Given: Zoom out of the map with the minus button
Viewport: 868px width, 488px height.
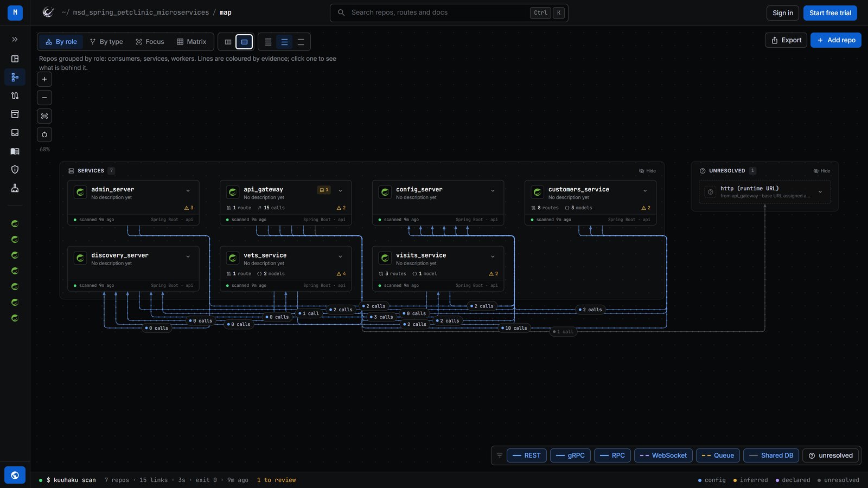Looking at the screenshot, I should coord(44,98).
